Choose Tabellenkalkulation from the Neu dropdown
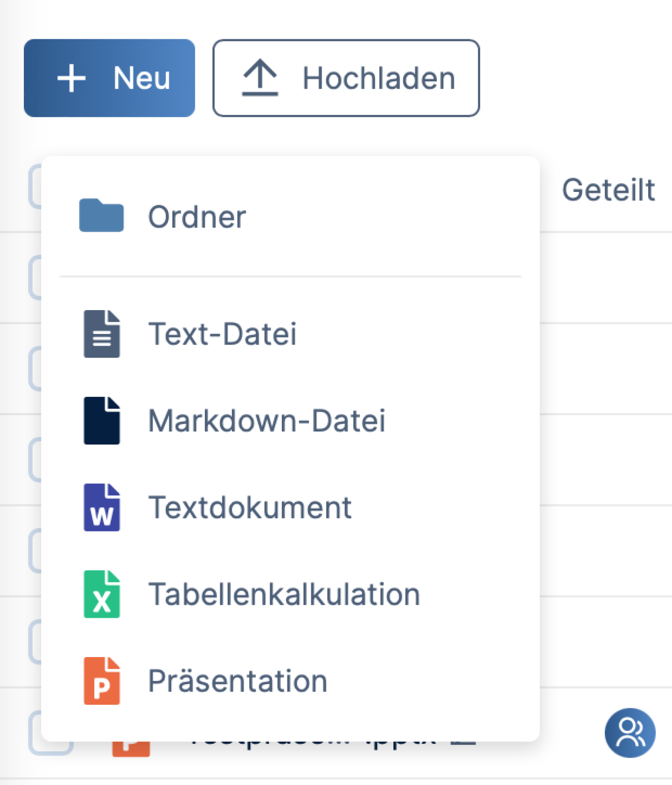 [284, 594]
